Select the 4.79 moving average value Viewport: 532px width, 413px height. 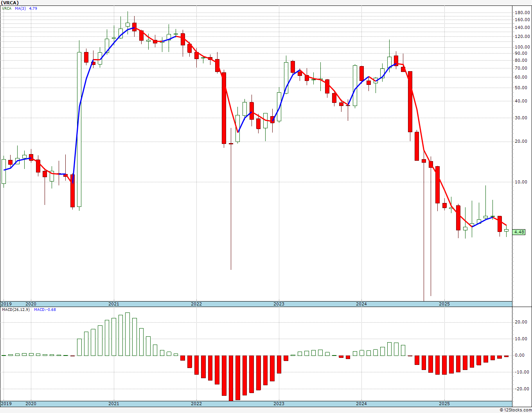click(33, 8)
